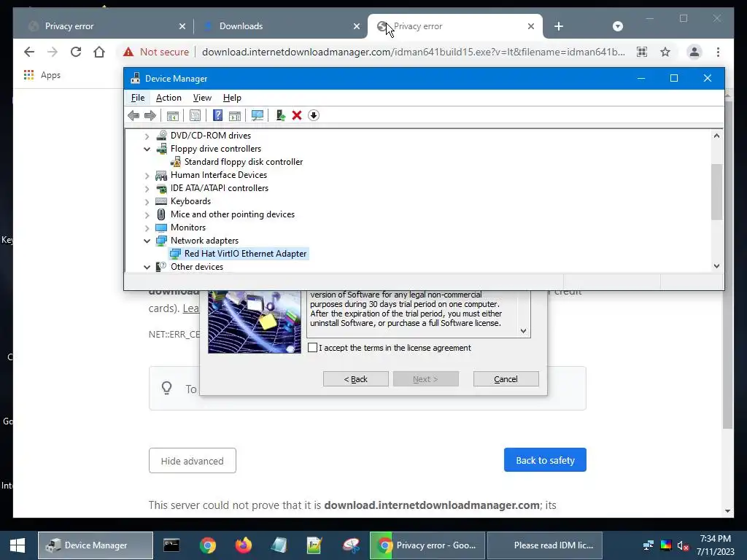Click the tree scrollbar's down arrow
Viewport: 747px width, 560px height.
click(716, 266)
